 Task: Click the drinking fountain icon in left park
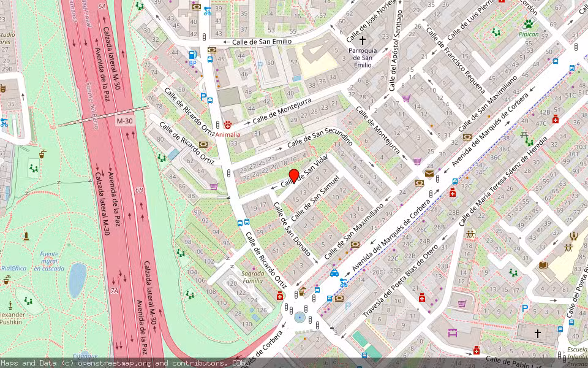[x=43, y=153]
